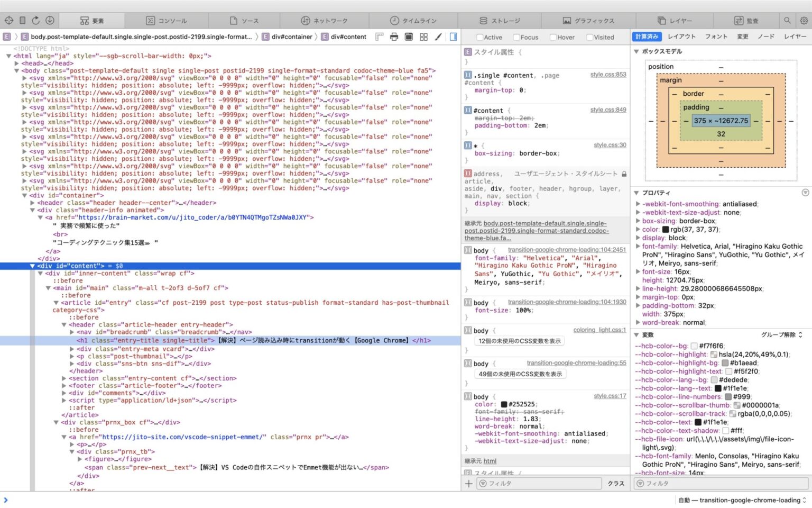Open the style.css:853 source link
This screenshot has width=812, height=508.
coord(608,75)
